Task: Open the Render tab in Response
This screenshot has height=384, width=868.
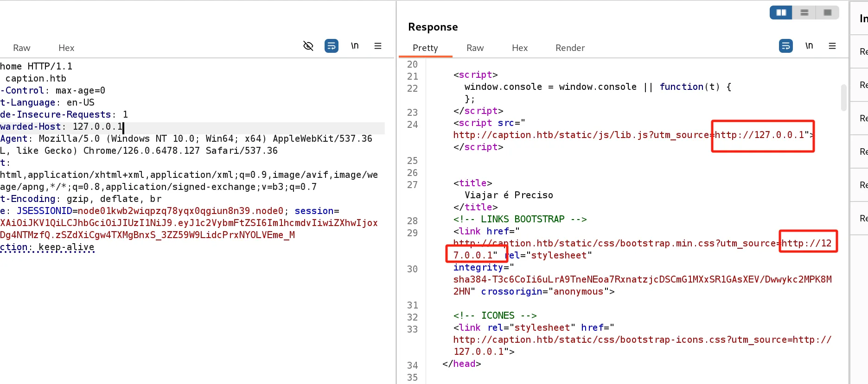Action: pos(570,48)
